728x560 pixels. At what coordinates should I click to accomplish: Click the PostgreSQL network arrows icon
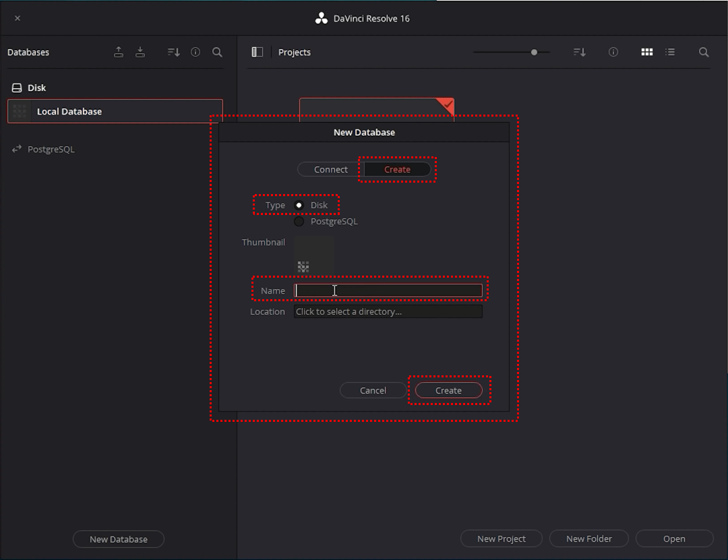17,149
